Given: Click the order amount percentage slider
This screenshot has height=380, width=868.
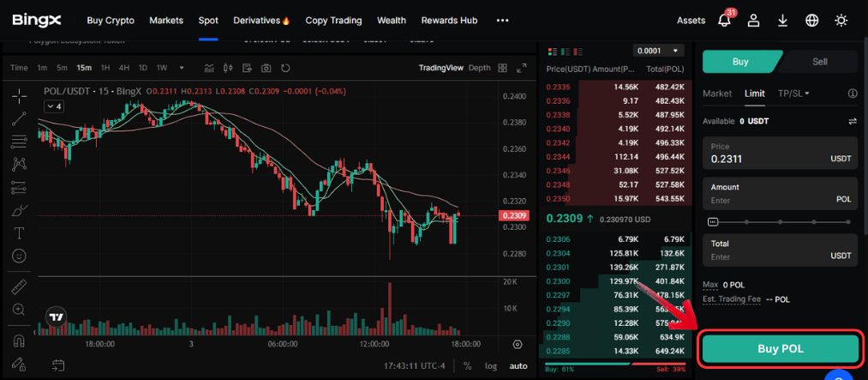Looking at the screenshot, I should [x=780, y=222].
